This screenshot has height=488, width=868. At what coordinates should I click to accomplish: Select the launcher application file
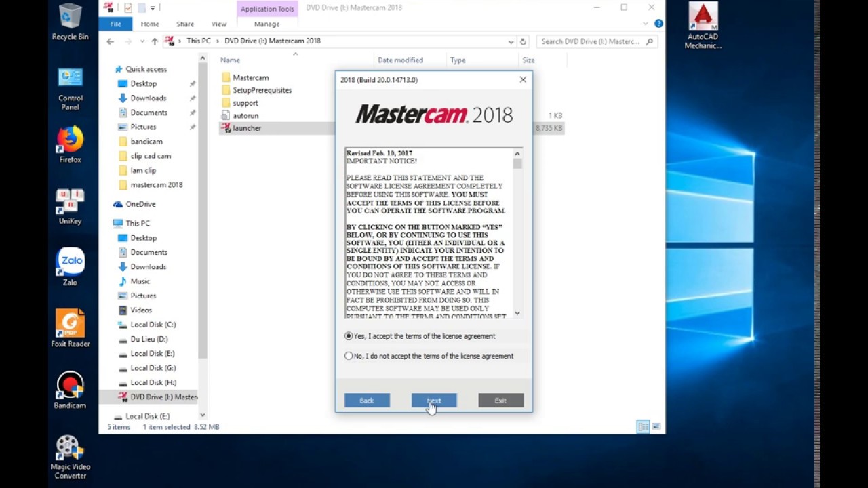[x=241, y=128]
